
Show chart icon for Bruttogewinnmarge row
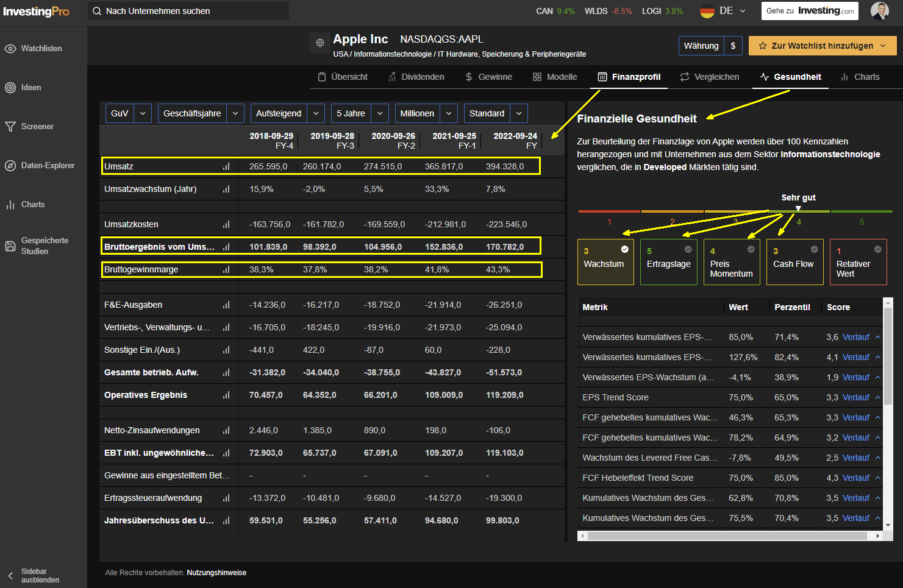226,269
